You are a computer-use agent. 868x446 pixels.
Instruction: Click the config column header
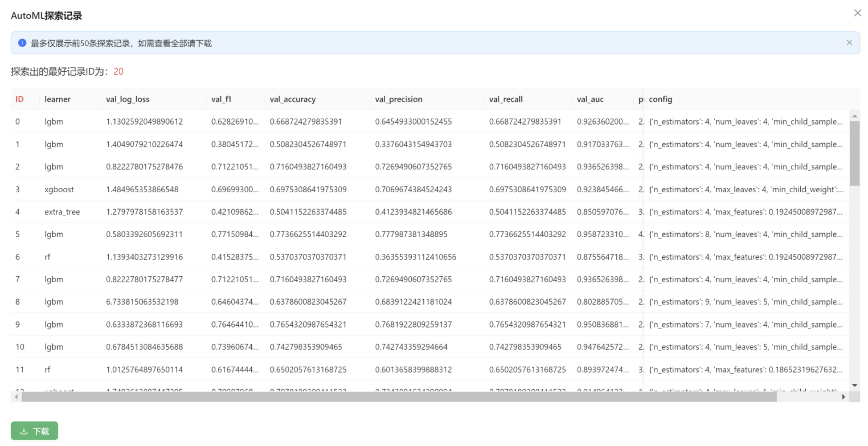660,99
